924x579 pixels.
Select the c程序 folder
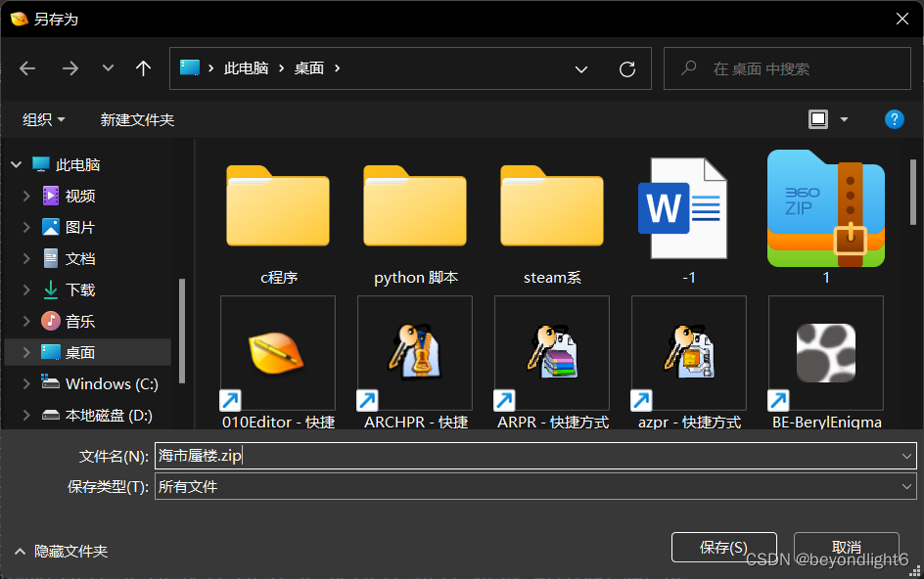click(278, 220)
